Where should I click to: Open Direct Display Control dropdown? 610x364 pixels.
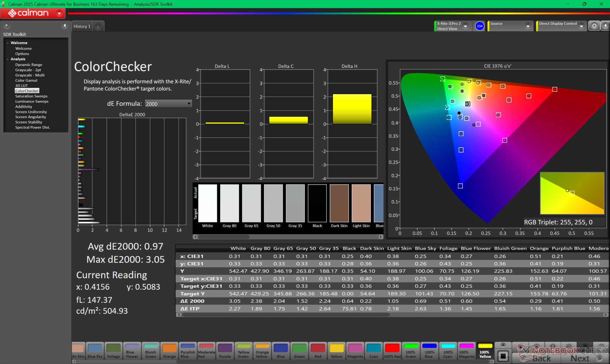point(581,26)
